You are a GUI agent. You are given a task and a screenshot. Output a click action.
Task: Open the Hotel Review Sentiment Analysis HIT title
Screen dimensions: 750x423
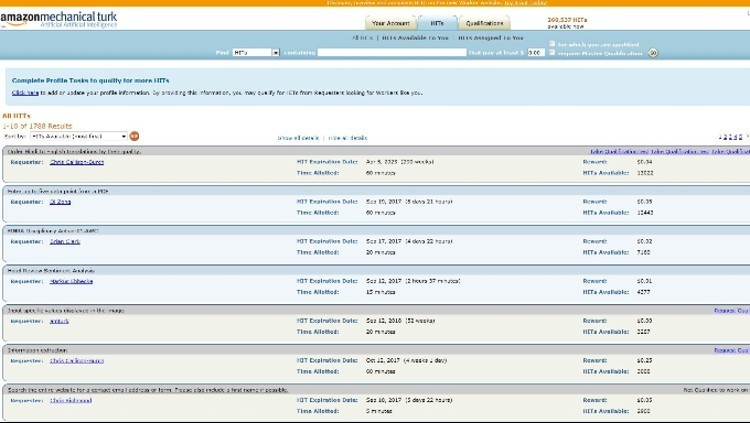(x=51, y=270)
